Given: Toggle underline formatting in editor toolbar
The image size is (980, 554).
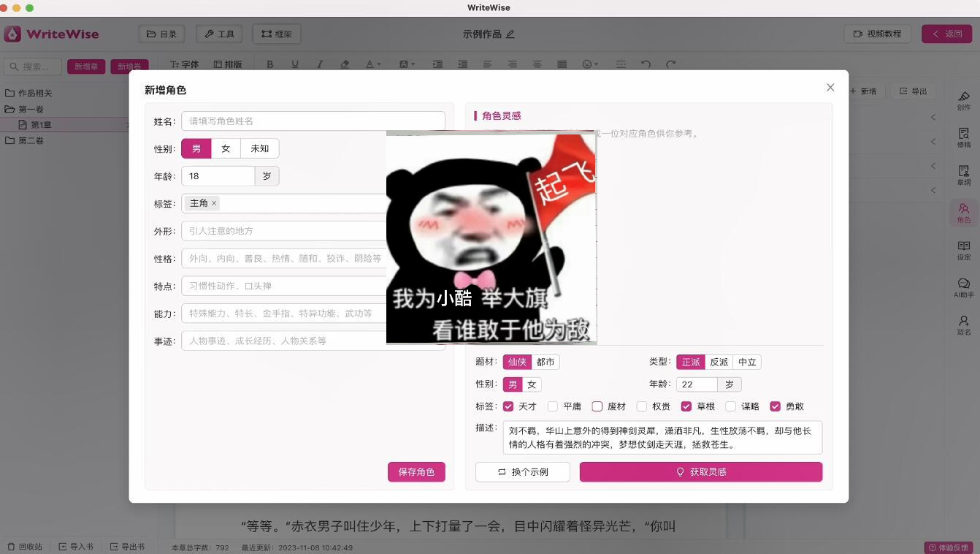Looking at the screenshot, I should 295,64.
